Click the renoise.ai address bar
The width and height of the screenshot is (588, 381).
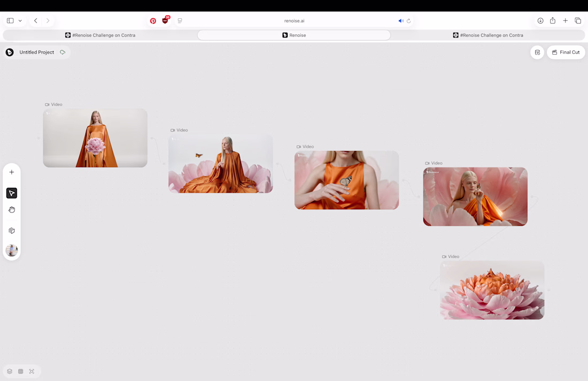pos(294,21)
